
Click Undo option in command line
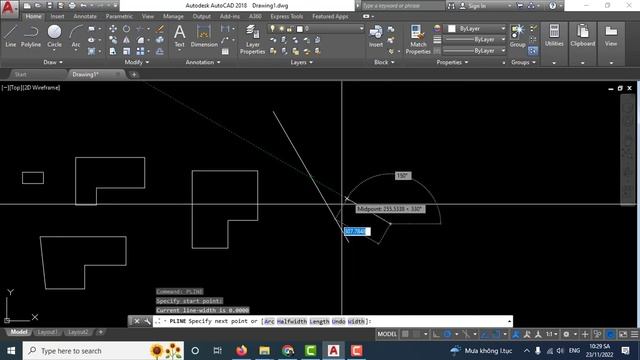pyautogui.click(x=338, y=321)
